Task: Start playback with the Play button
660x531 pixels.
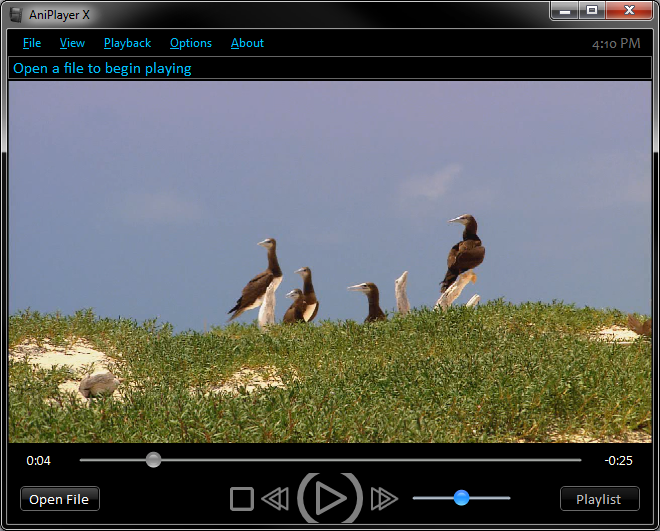Action: point(330,498)
